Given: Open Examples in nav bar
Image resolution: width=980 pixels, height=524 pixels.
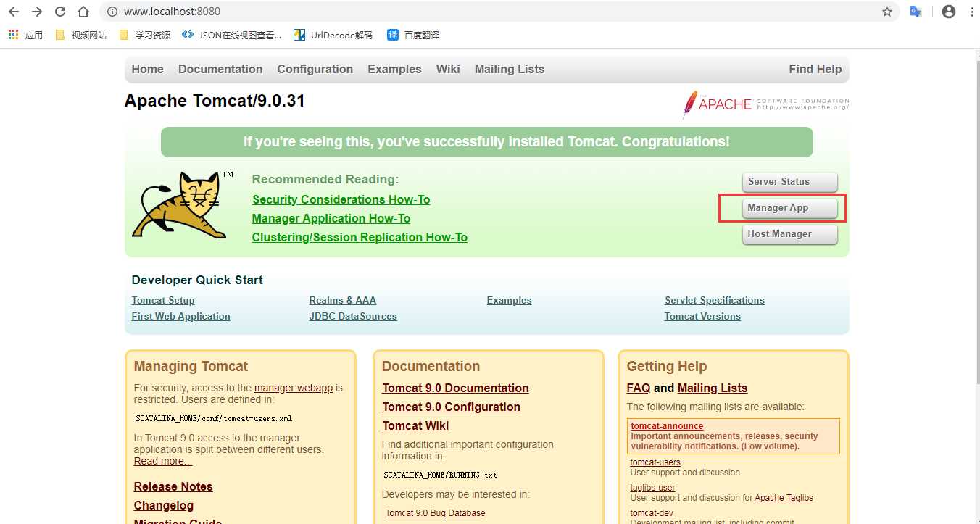Looking at the screenshot, I should tap(394, 69).
